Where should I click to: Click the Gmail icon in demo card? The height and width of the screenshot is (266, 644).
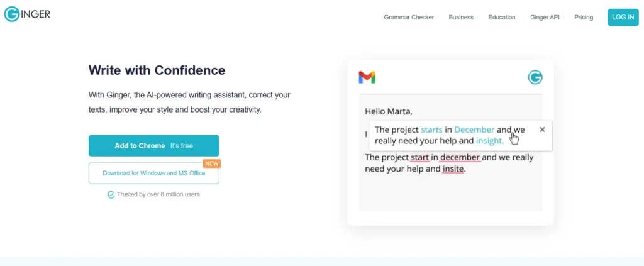[367, 77]
